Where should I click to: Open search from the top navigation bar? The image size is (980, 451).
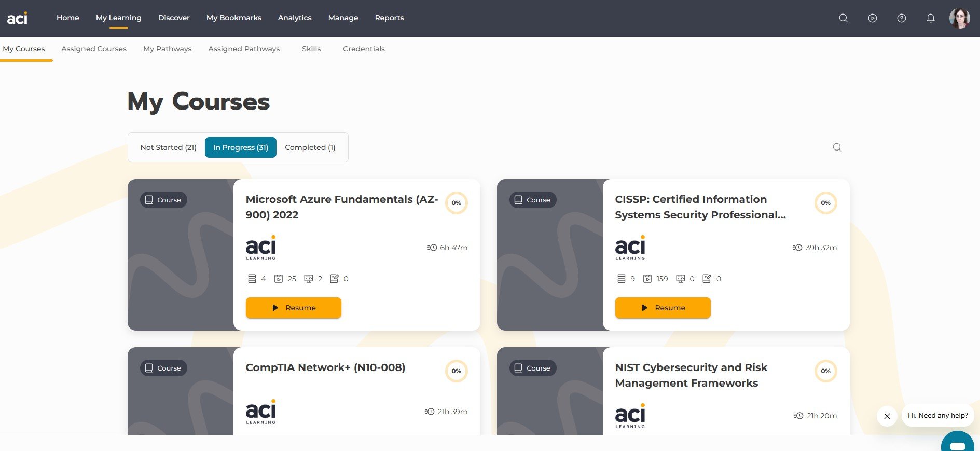coord(844,18)
